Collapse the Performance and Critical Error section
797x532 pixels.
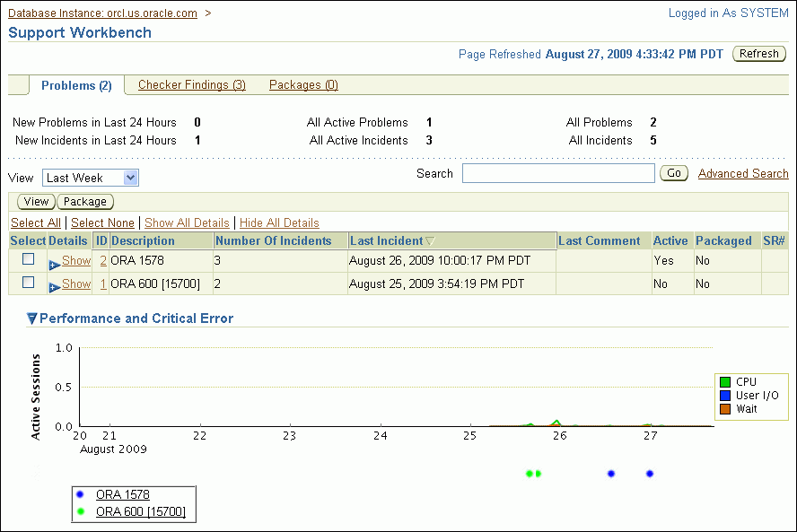point(32,318)
